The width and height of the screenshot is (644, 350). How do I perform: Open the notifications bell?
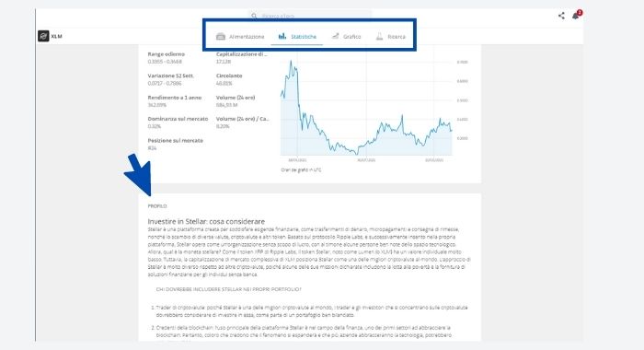[x=576, y=16]
